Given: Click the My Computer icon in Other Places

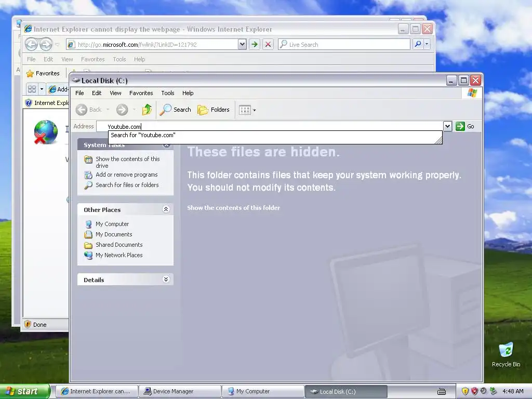Looking at the screenshot, I should coord(88,224).
